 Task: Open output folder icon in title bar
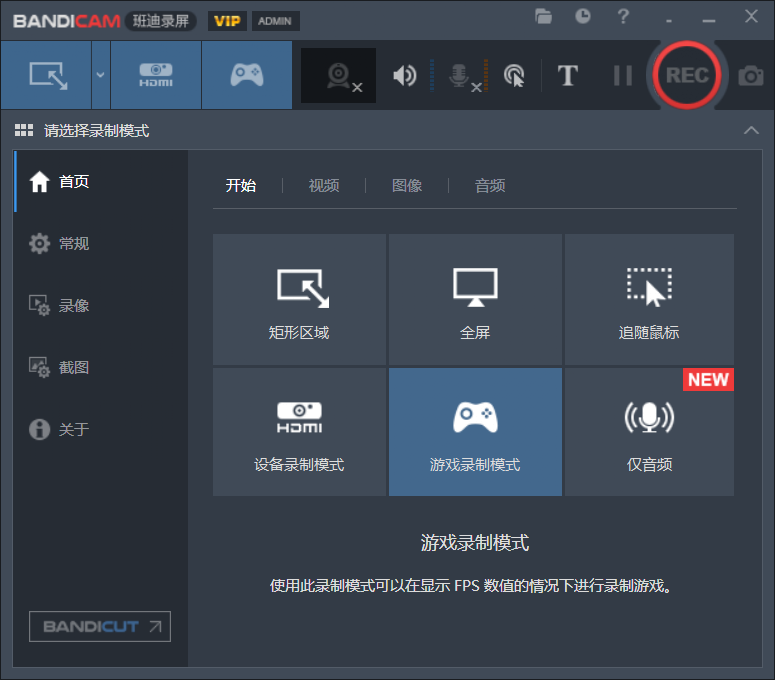tap(543, 16)
